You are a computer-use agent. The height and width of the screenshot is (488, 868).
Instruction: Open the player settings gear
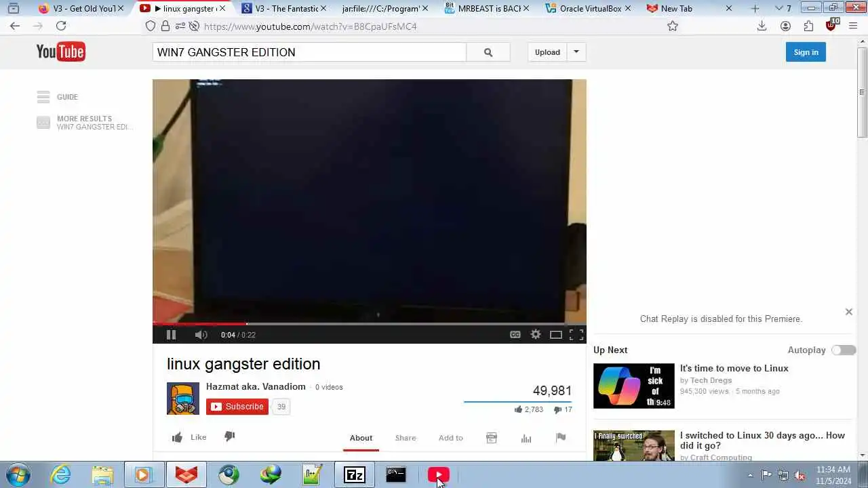536,335
